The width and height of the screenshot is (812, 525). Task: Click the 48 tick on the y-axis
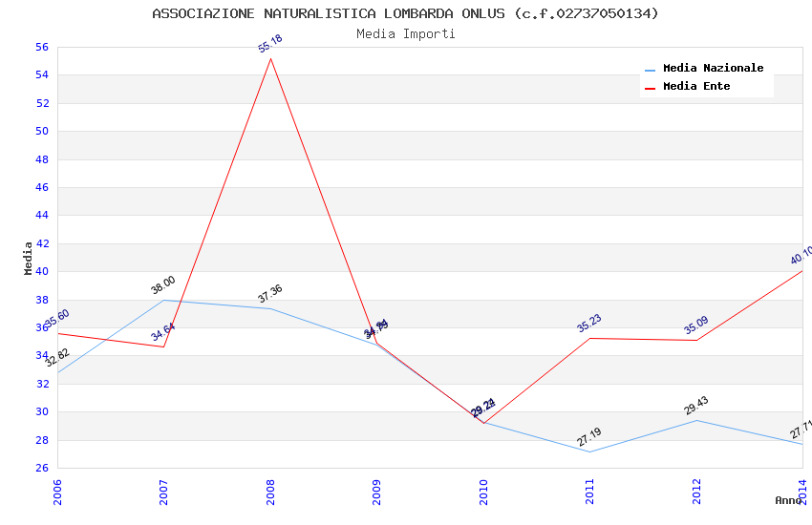click(42, 159)
